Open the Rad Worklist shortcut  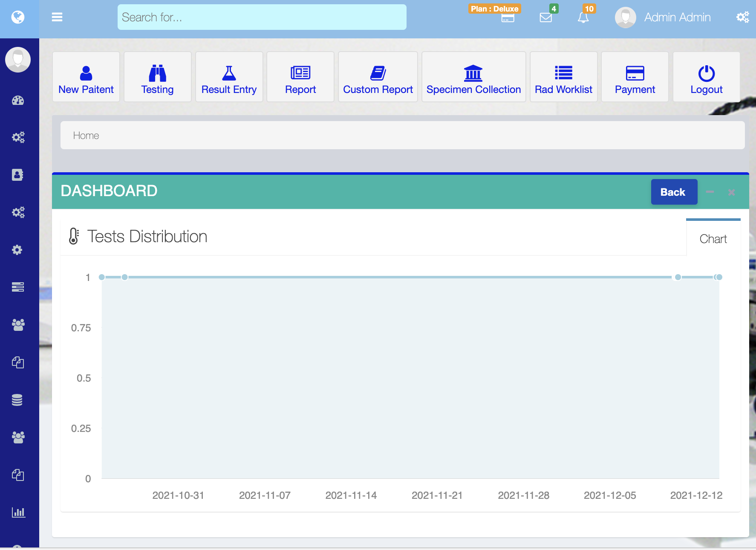[563, 77]
